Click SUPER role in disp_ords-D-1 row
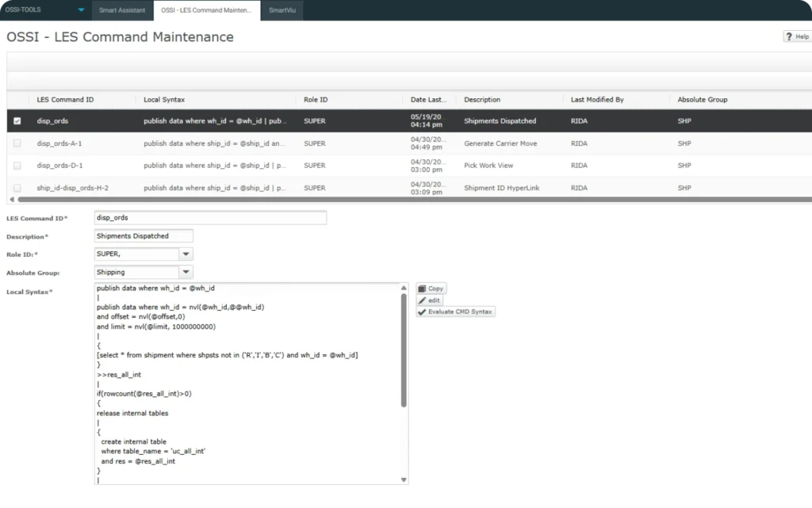The height and width of the screenshot is (508, 812). click(315, 166)
